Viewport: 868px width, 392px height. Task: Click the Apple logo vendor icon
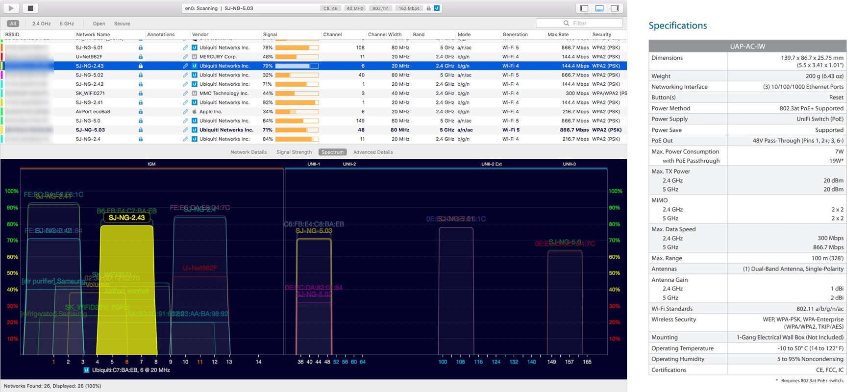(x=195, y=112)
